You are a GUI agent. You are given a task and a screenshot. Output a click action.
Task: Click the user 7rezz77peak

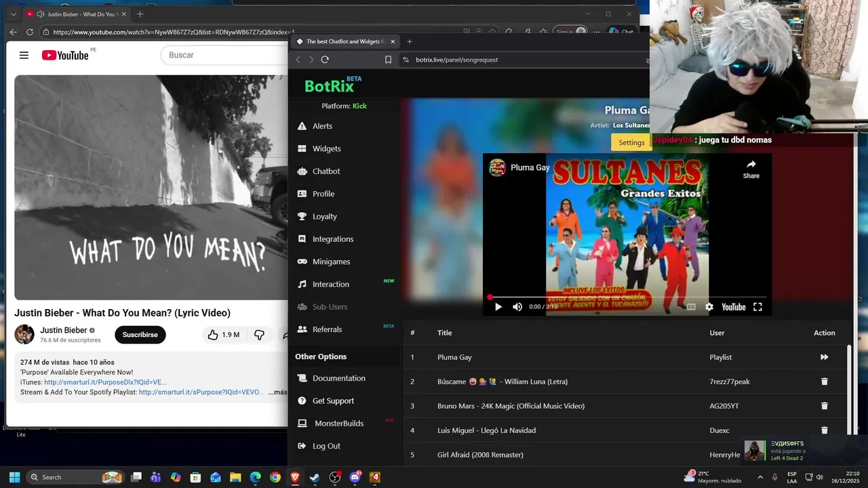pos(730,382)
